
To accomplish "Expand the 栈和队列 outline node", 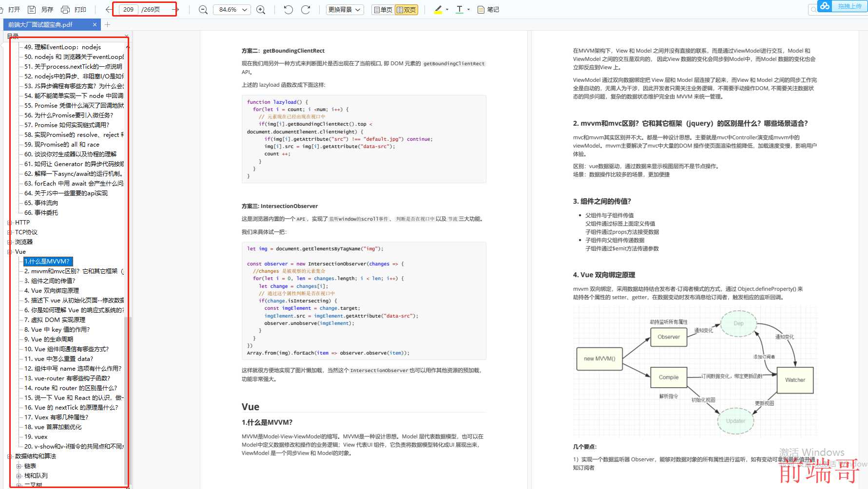I will tap(19, 476).
